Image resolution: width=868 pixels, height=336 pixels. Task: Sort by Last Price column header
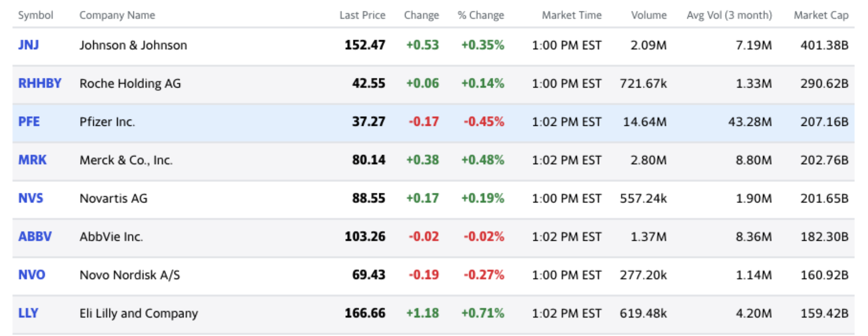[x=362, y=15]
